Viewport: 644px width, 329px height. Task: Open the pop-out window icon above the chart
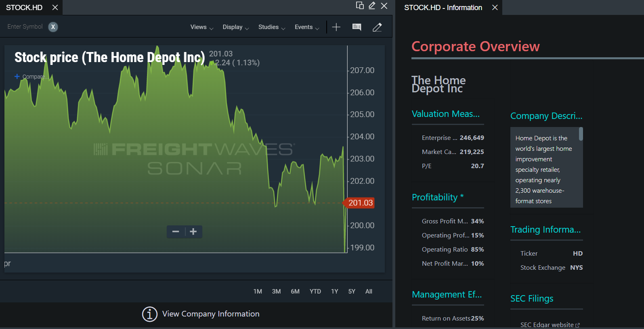coord(360,6)
